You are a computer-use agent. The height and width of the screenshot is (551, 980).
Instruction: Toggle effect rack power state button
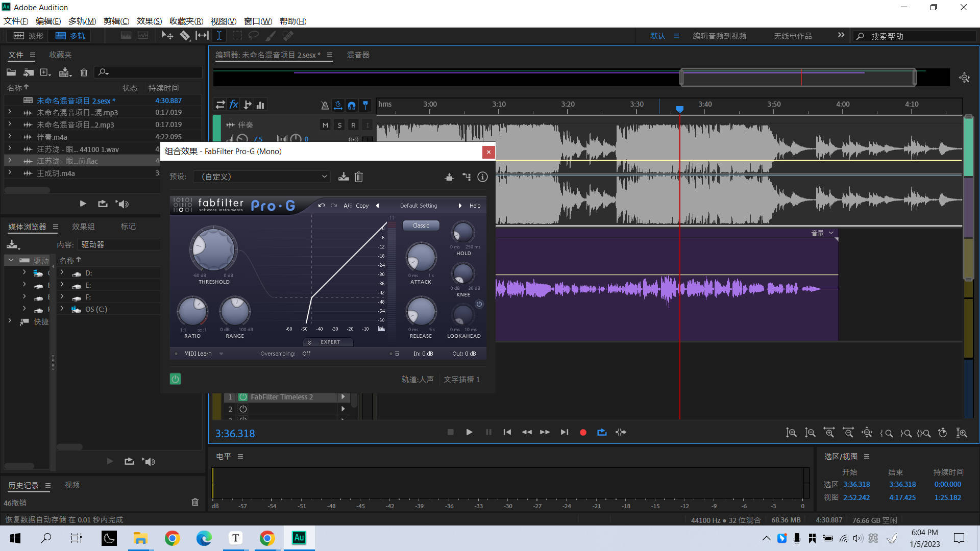pos(175,379)
